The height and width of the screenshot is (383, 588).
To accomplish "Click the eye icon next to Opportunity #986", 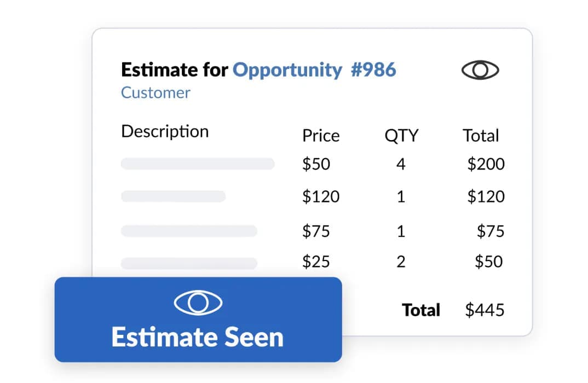I will click(480, 71).
